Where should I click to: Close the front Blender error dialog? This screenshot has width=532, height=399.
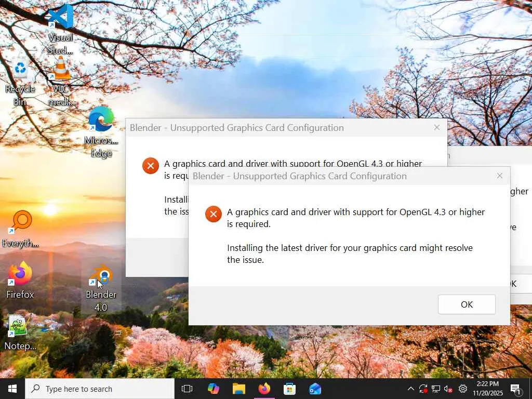coord(499,176)
